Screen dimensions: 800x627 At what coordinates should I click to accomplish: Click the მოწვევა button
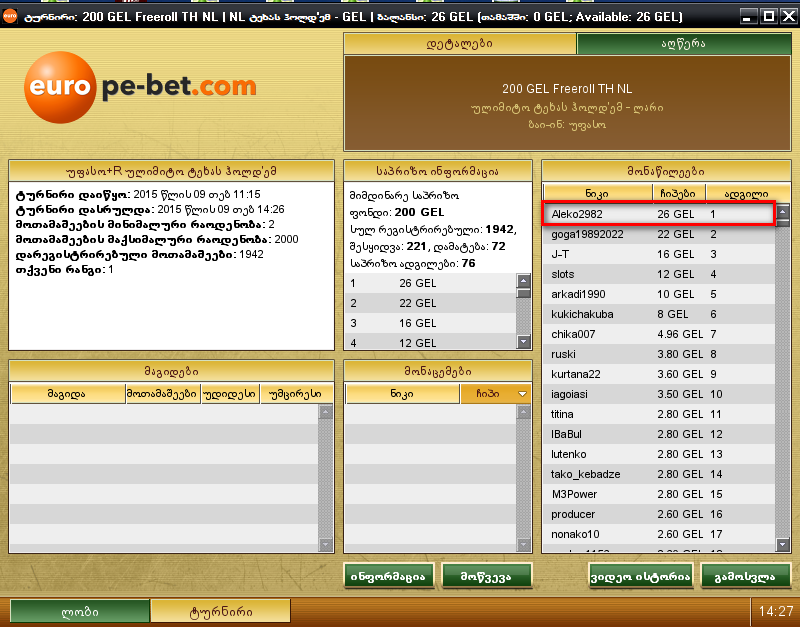(x=486, y=576)
